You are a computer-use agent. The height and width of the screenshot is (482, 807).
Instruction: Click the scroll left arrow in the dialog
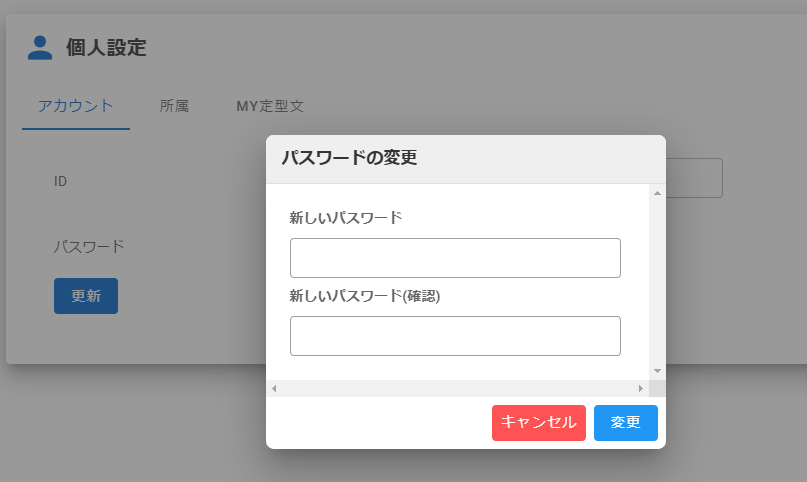pyautogui.click(x=274, y=388)
